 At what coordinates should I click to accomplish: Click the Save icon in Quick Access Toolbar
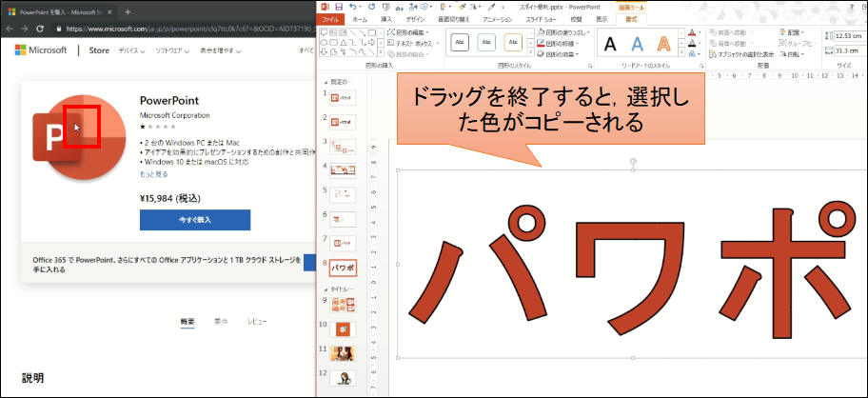339,8
